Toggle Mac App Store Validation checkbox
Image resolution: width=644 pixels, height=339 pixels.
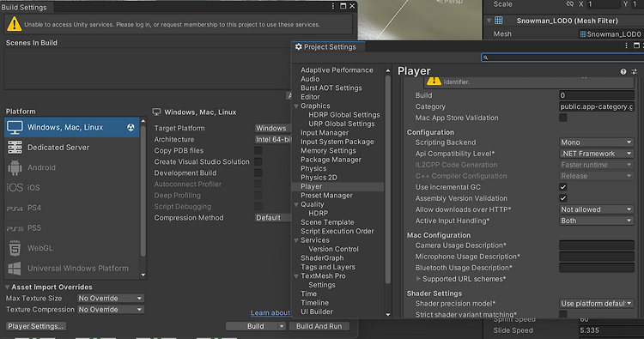coord(563,118)
